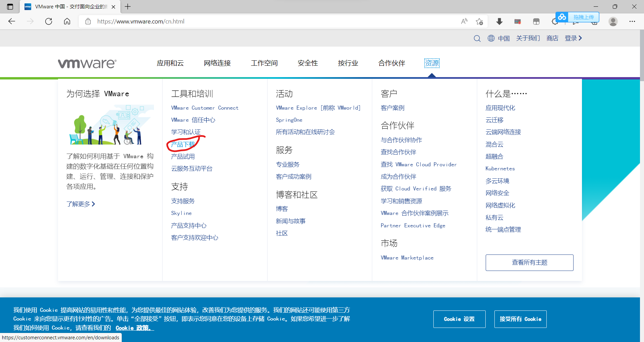Open the 合作伙伴 navigation menu
Screen dimensions: 644x342
point(392,63)
